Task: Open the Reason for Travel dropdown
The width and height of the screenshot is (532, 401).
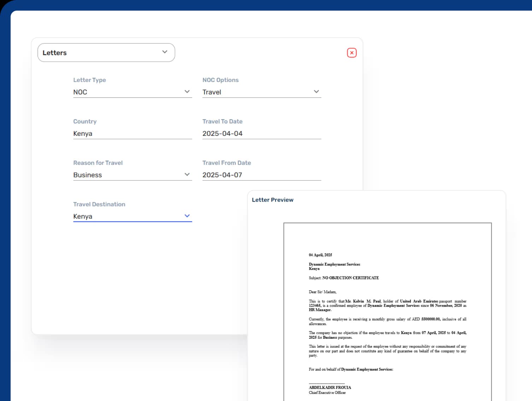Action: pyautogui.click(x=132, y=175)
